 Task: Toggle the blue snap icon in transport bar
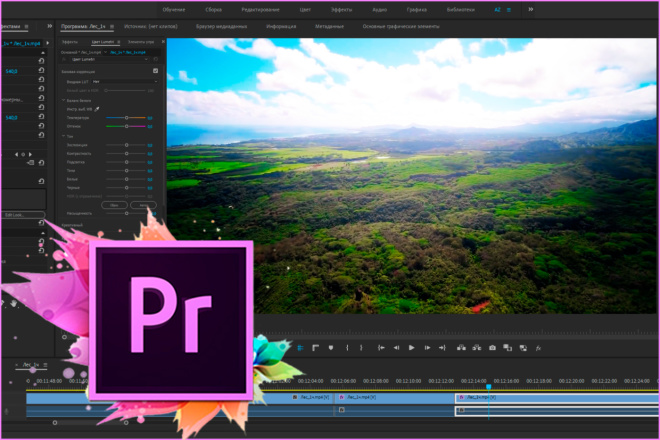pos(300,348)
